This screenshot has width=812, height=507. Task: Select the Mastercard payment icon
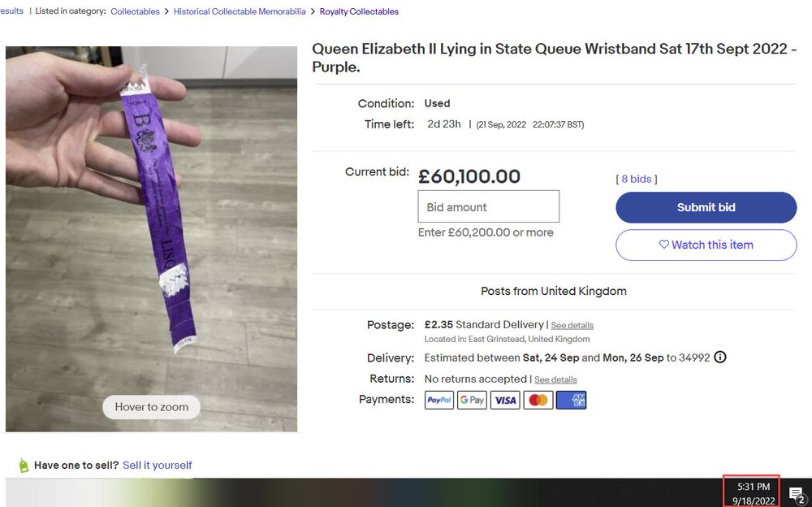point(538,400)
